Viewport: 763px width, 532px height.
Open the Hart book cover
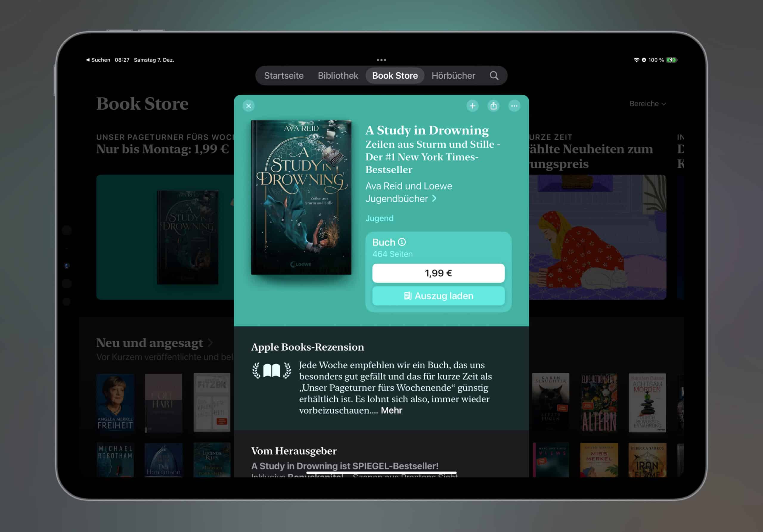(164, 403)
